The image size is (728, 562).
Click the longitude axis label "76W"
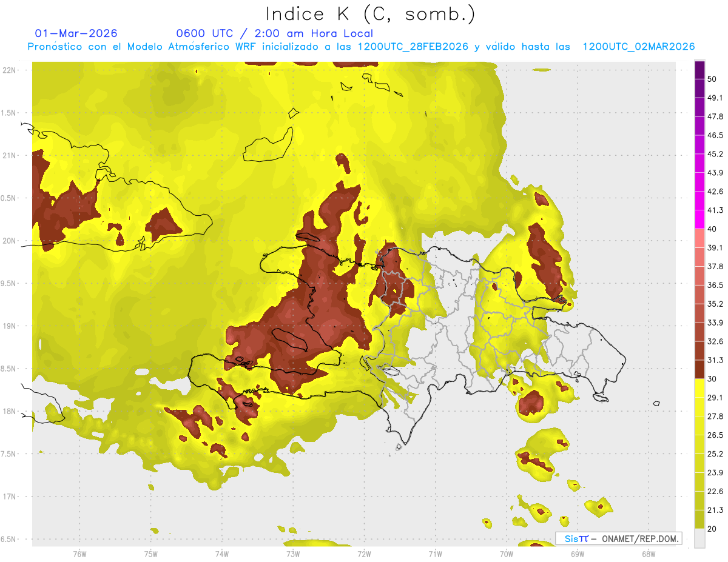[x=79, y=554]
